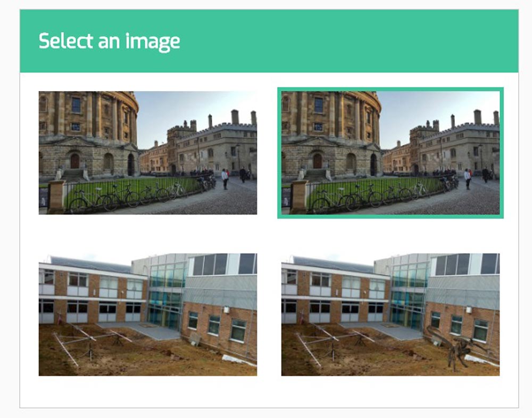
Task: Click the glass stairwell in the creature-free courtyard photo
Action: (x=167, y=295)
